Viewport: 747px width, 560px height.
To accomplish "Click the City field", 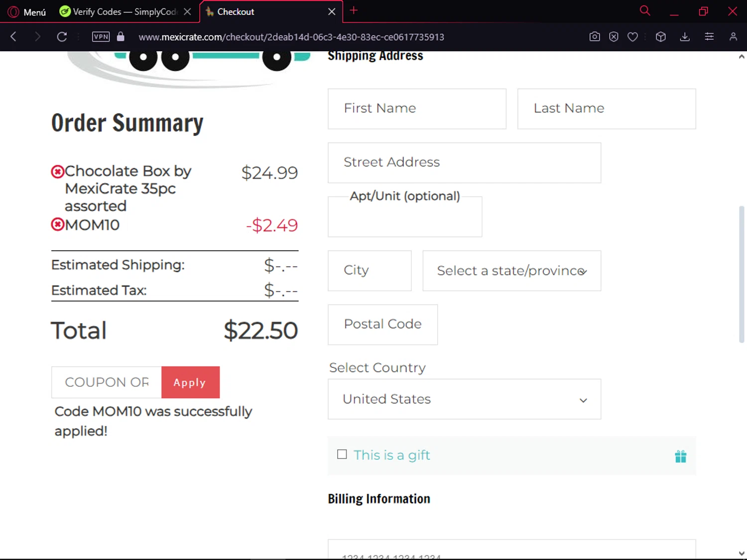I will [370, 271].
